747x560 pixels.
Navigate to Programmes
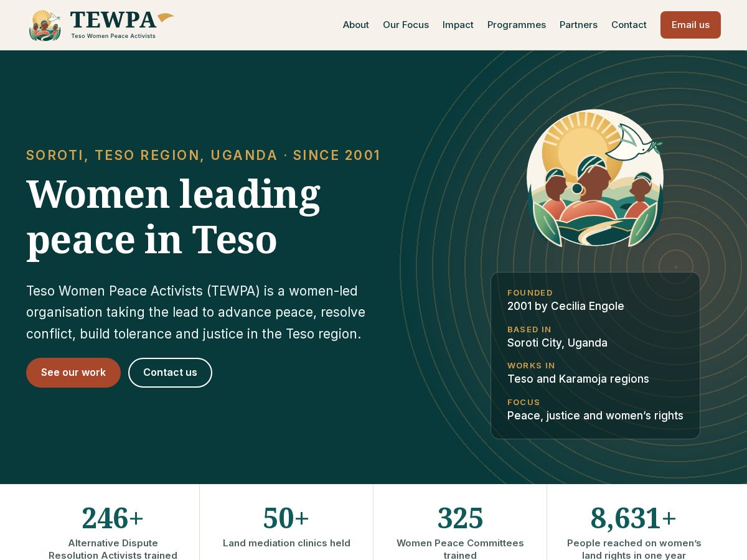(x=517, y=25)
